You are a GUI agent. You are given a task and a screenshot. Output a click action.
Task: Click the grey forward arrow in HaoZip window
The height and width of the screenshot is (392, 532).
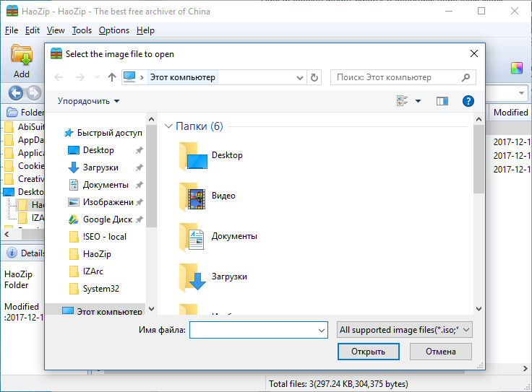click(x=34, y=93)
